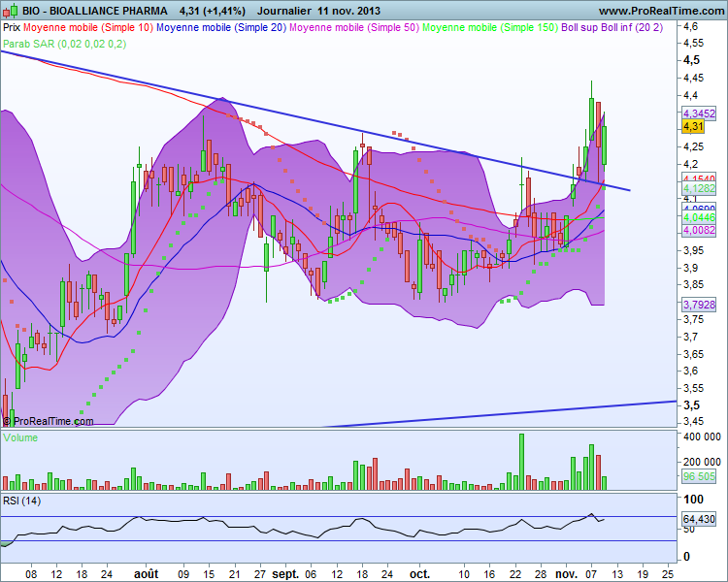Select the Boll sup Boll inf (20 2) legend
Viewport: 728px width, 582px height.
click(x=612, y=27)
